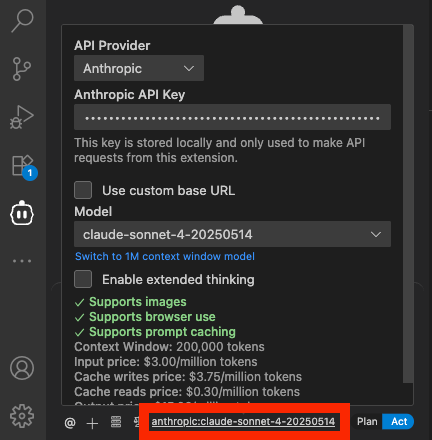Click the settings panel vertical scrollbar

[408, 204]
